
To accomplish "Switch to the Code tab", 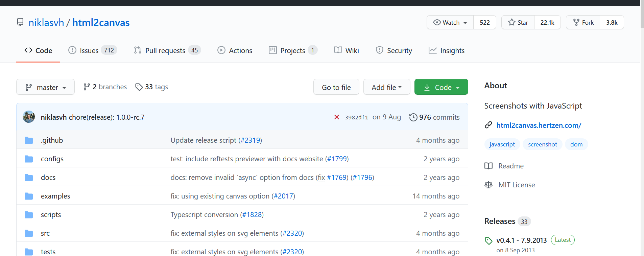I will click(x=38, y=50).
